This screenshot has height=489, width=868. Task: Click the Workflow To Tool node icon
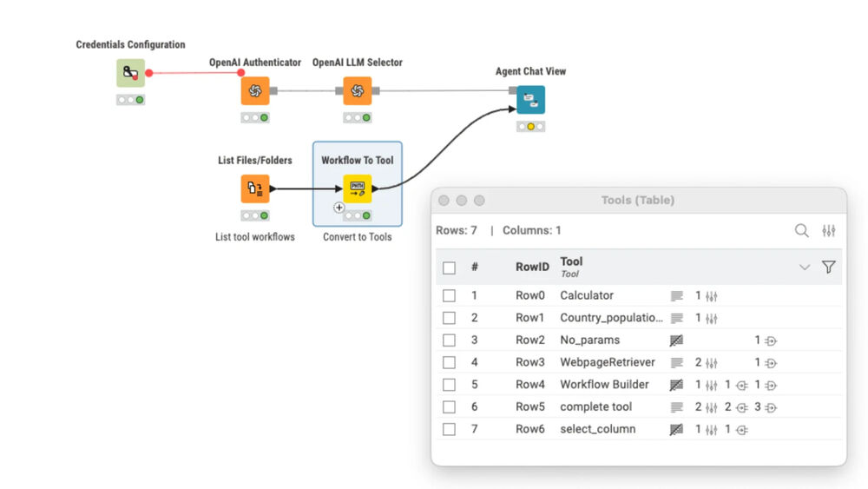tap(358, 188)
